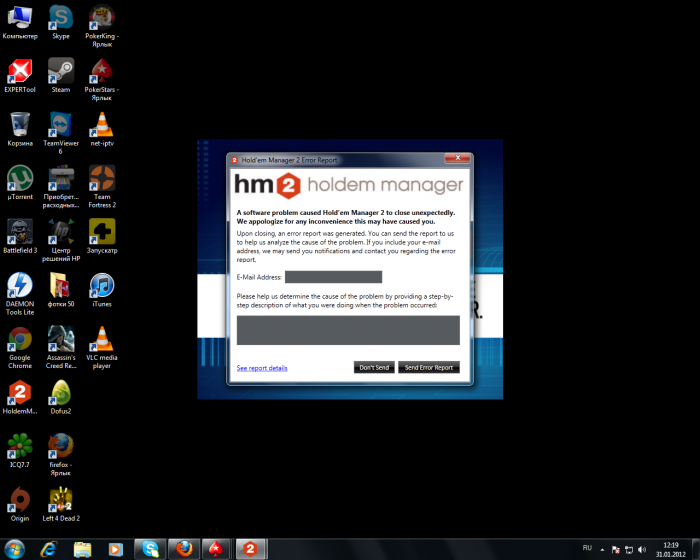Select Team Fortress 2 desktop icon
This screenshot has height=560, width=700.
pyautogui.click(x=102, y=187)
